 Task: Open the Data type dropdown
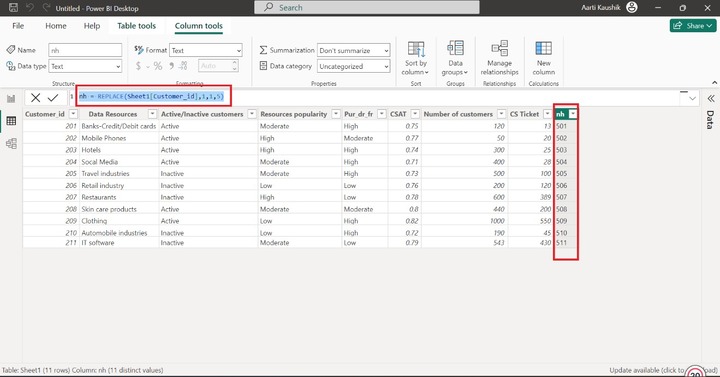85,66
